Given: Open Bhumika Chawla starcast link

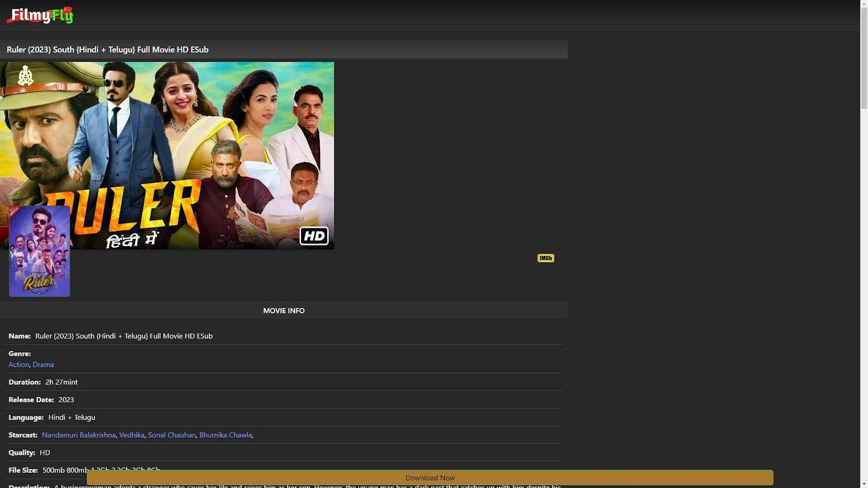Looking at the screenshot, I should click(226, 435).
